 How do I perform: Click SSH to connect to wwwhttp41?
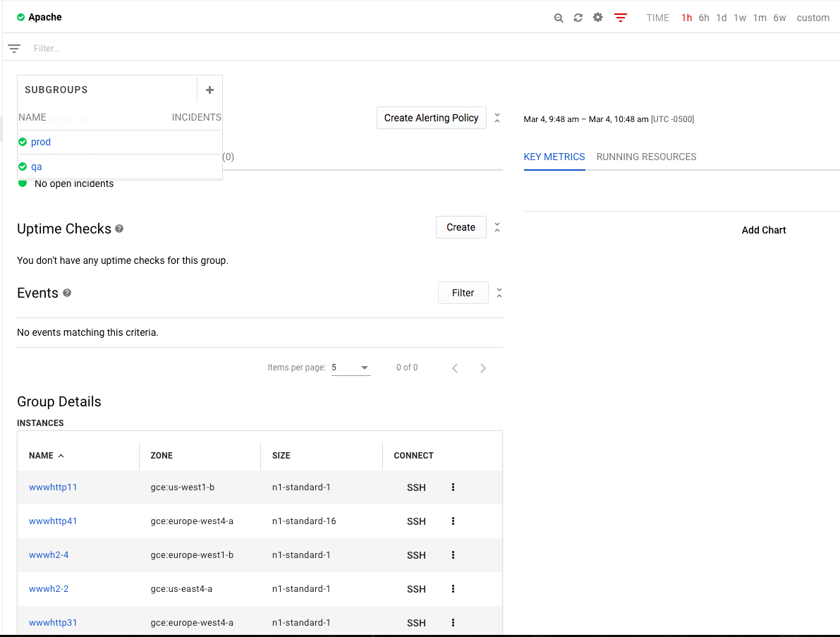416,521
